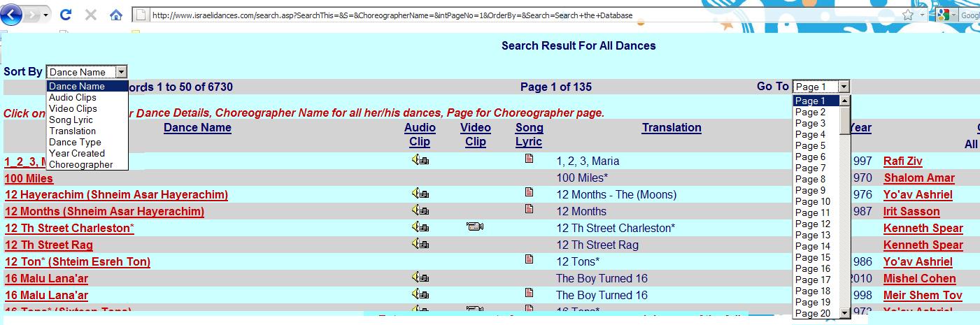Choose Dance Type in Sort By list
The height and width of the screenshot is (325, 980).
tap(87, 143)
